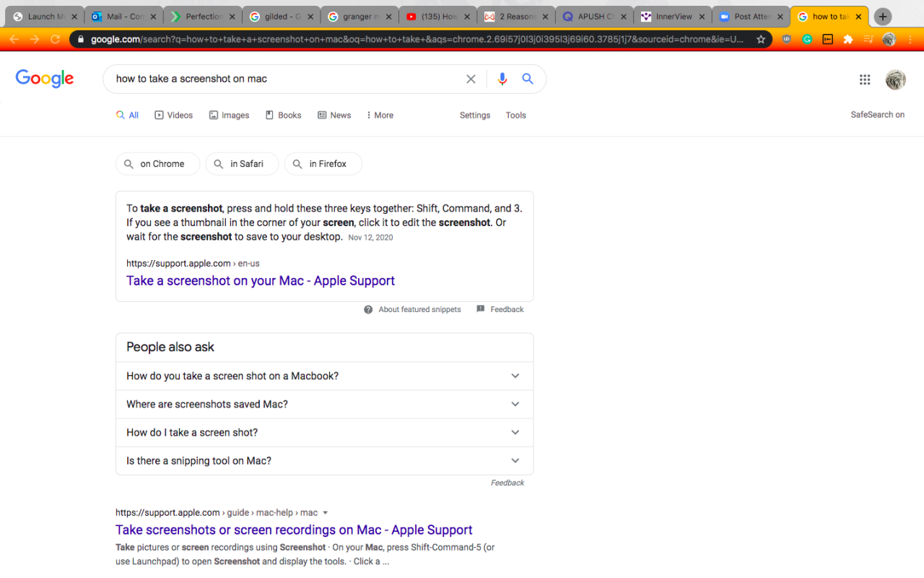The width and height of the screenshot is (924, 578).
Task: Open a new browser tab
Action: click(883, 17)
